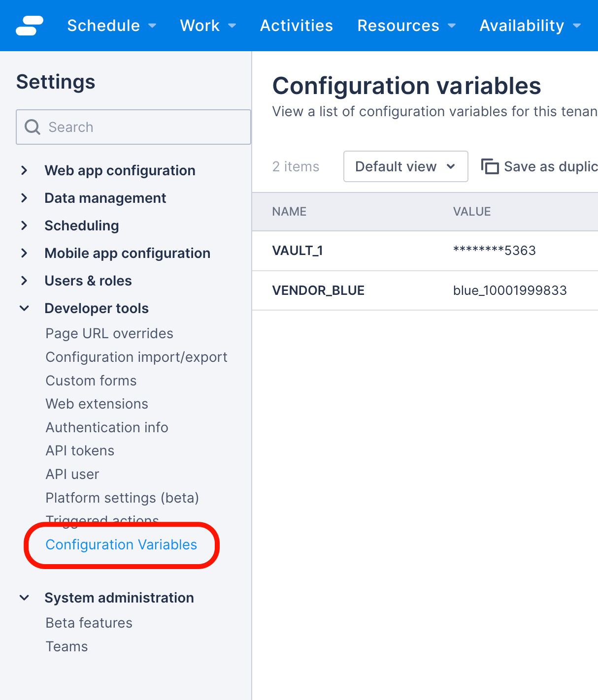Open Authentication info settings

pos(107,427)
